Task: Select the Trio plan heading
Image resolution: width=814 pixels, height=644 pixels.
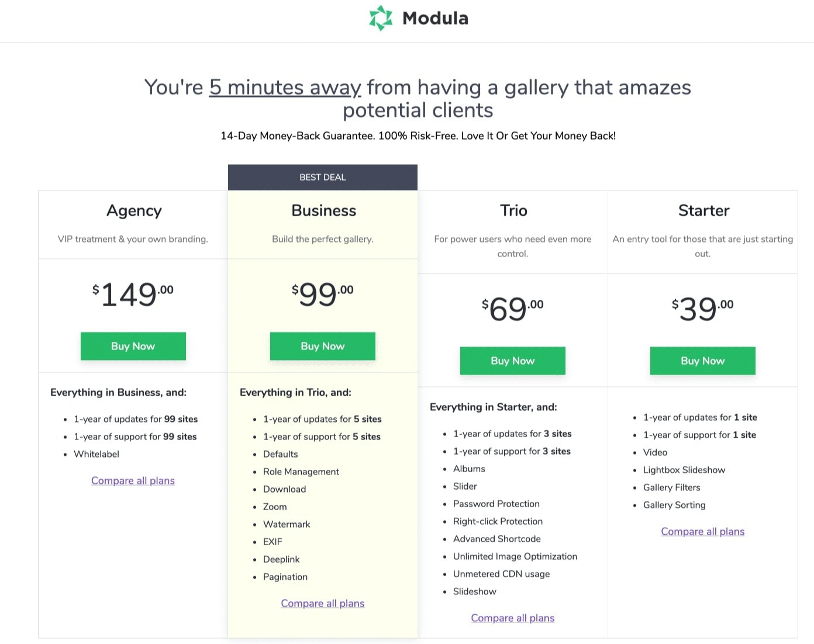Action: 513,210
